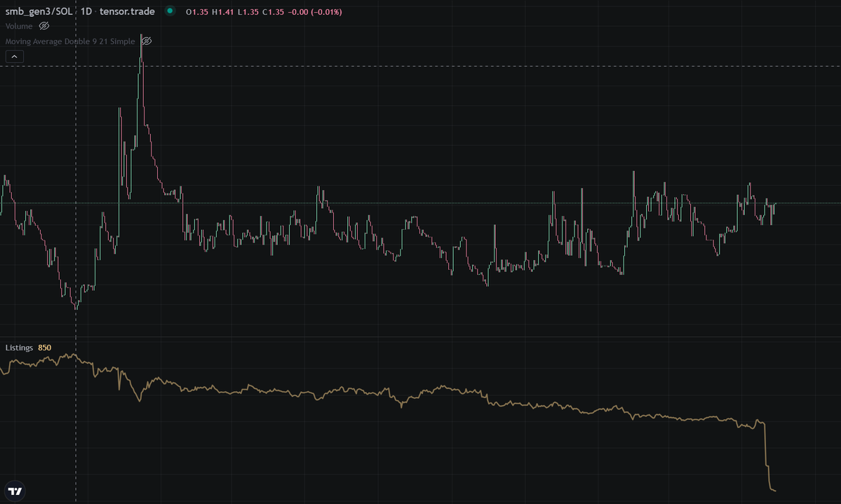Click the price change −0.00 (−0.01%)

pos(315,12)
